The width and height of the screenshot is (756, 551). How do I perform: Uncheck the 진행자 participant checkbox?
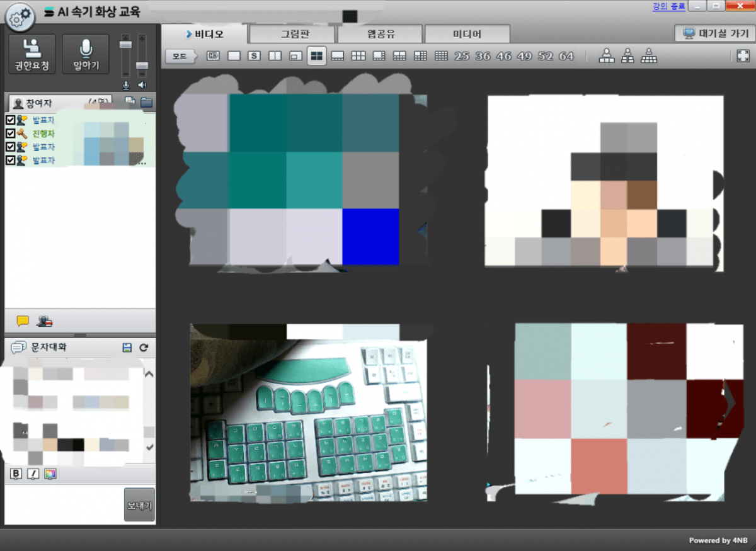(x=10, y=133)
